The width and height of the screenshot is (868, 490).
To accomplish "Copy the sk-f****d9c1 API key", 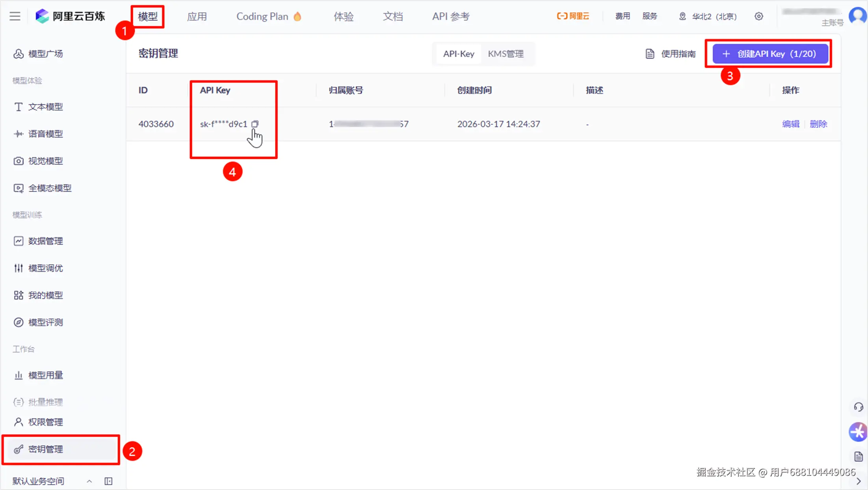I will click(255, 124).
